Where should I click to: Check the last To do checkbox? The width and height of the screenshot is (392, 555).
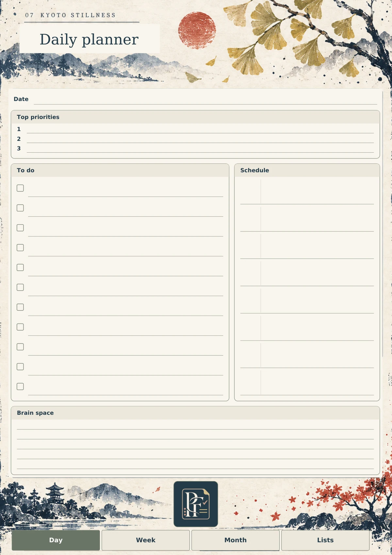point(20,386)
